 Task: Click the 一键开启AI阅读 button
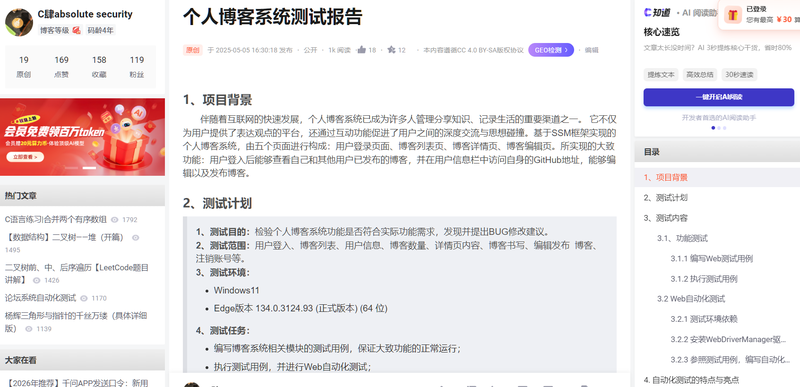718,97
